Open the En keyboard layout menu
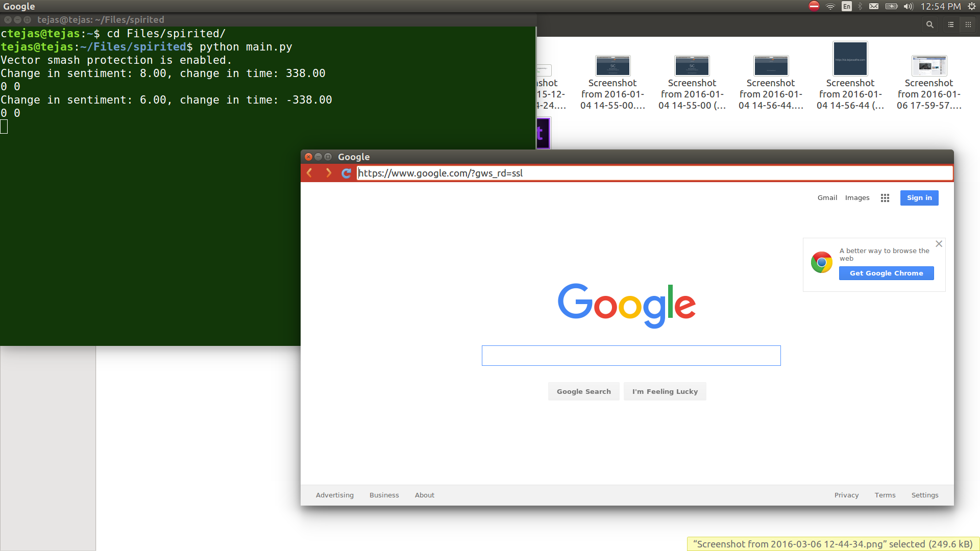980x551 pixels. [847, 6]
